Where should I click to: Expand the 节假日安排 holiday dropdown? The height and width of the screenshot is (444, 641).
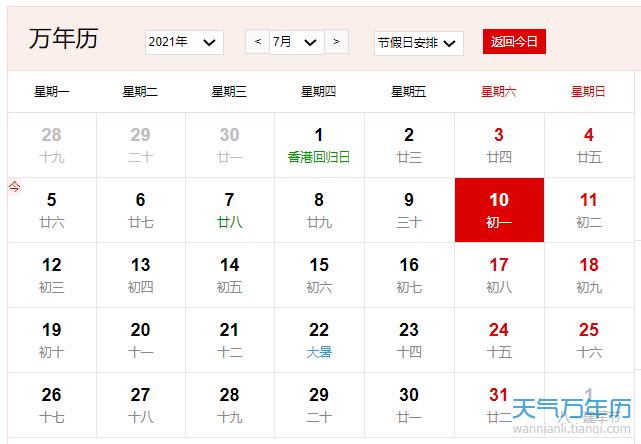click(x=418, y=43)
